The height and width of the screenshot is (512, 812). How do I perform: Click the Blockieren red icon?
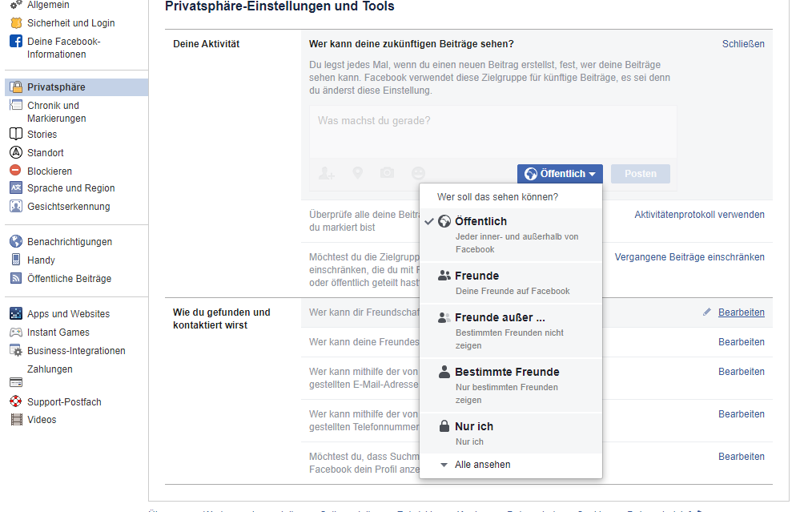click(15, 171)
